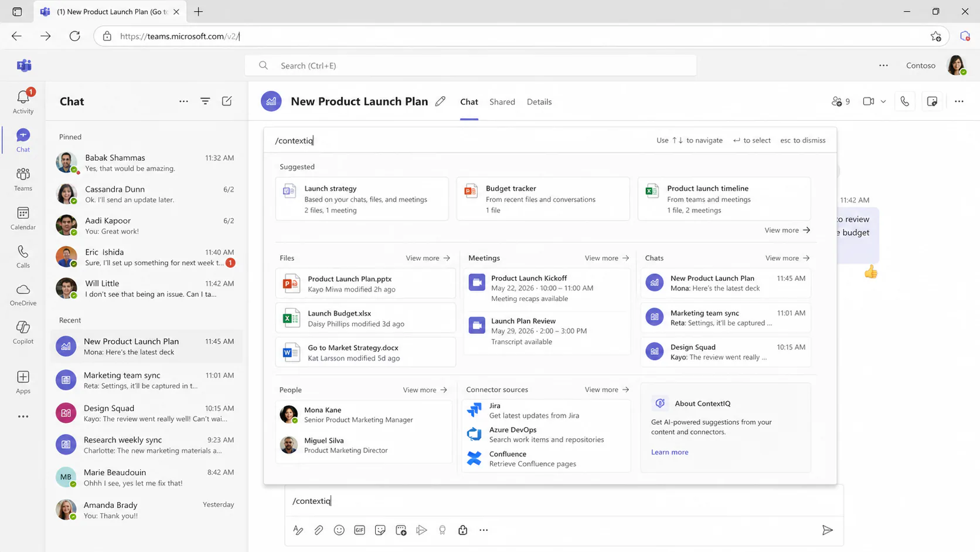Open the emoji picker
The width and height of the screenshot is (980, 552).
tap(339, 530)
